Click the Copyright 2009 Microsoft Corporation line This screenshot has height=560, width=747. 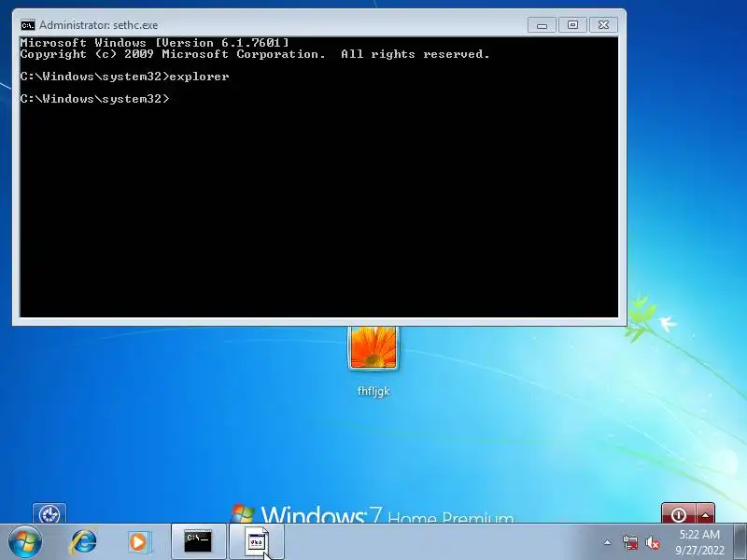(x=255, y=54)
